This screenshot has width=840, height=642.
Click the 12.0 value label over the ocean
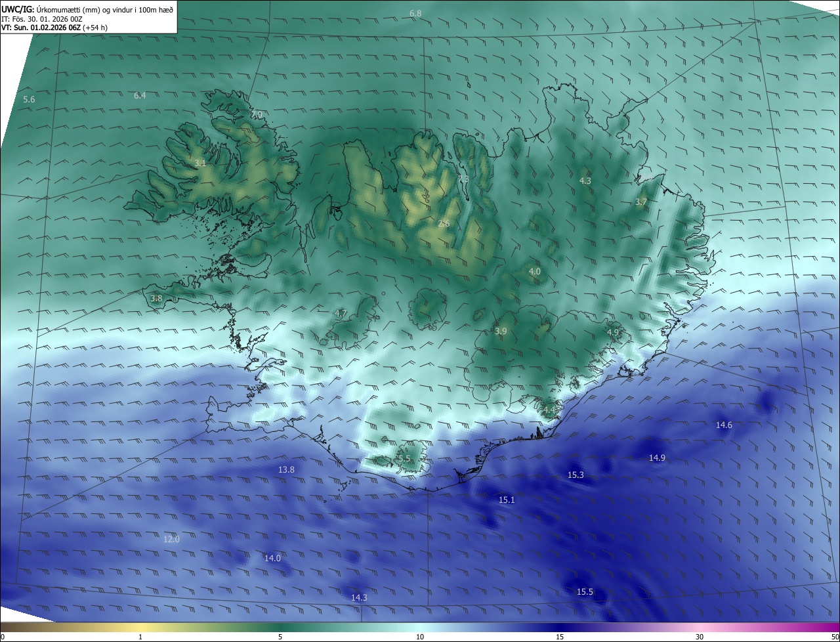click(171, 539)
